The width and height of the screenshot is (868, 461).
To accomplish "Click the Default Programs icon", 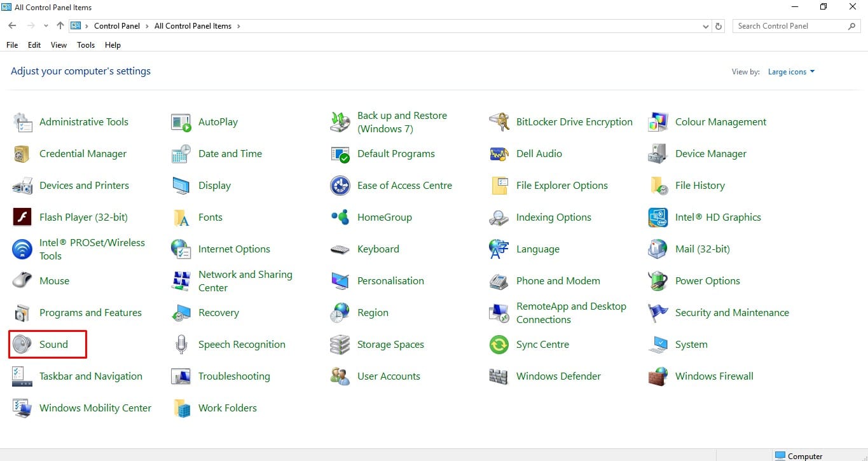I will [340, 154].
